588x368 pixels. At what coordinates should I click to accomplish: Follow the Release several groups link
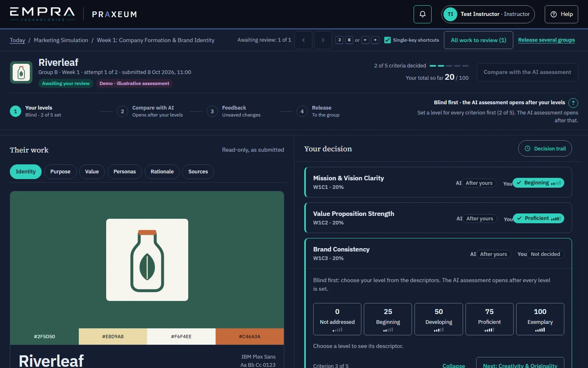[x=546, y=40]
